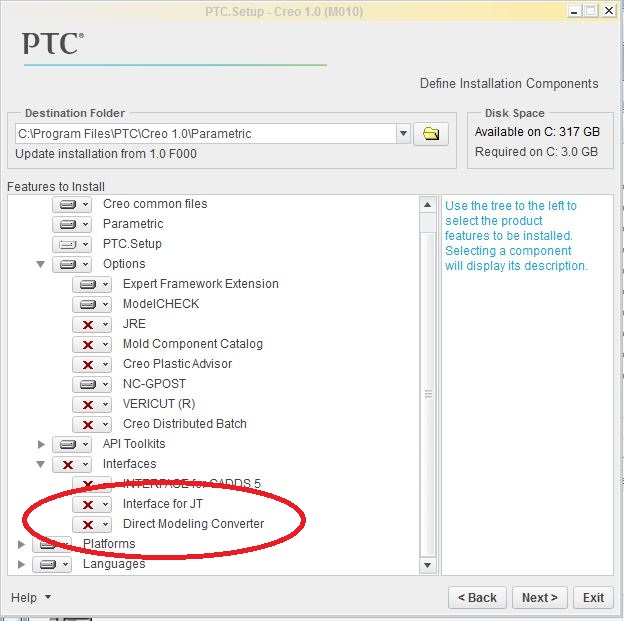624x621 pixels.
Task: Open dropdown arrow next to ModelCHECK
Action: [x=105, y=304]
